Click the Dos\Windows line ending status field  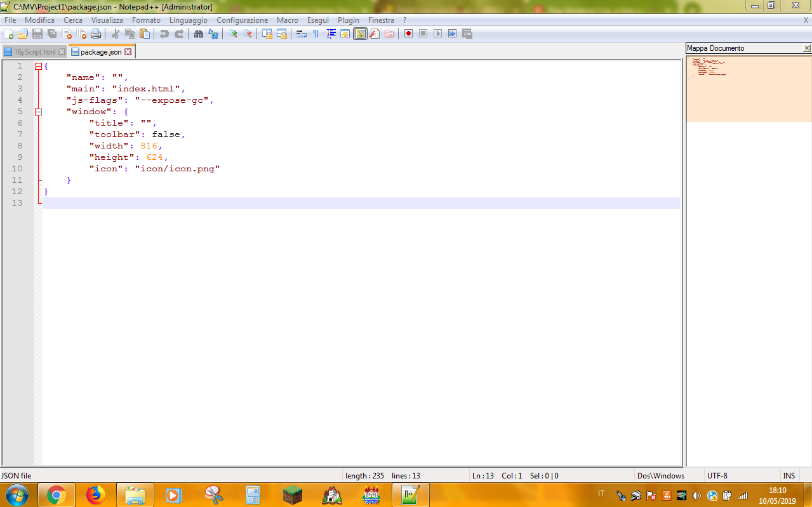661,476
